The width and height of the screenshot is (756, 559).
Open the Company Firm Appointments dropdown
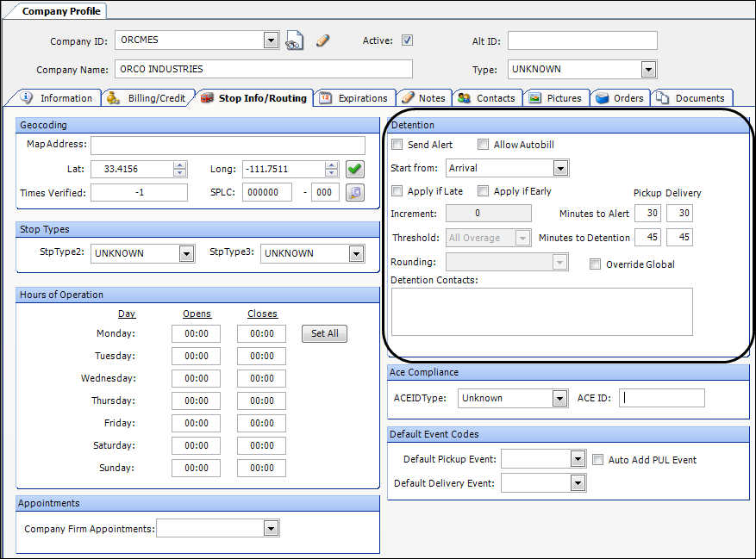272,529
